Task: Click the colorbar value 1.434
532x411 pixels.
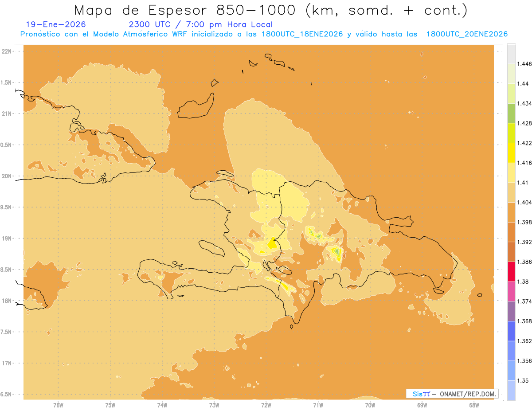Action: tap(525, 104)
